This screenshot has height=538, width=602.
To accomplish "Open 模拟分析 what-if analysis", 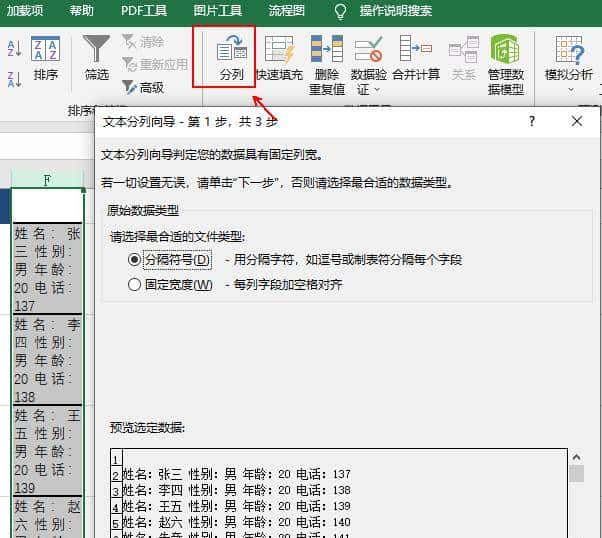I will pyautogui.click(x=569, y=65).
